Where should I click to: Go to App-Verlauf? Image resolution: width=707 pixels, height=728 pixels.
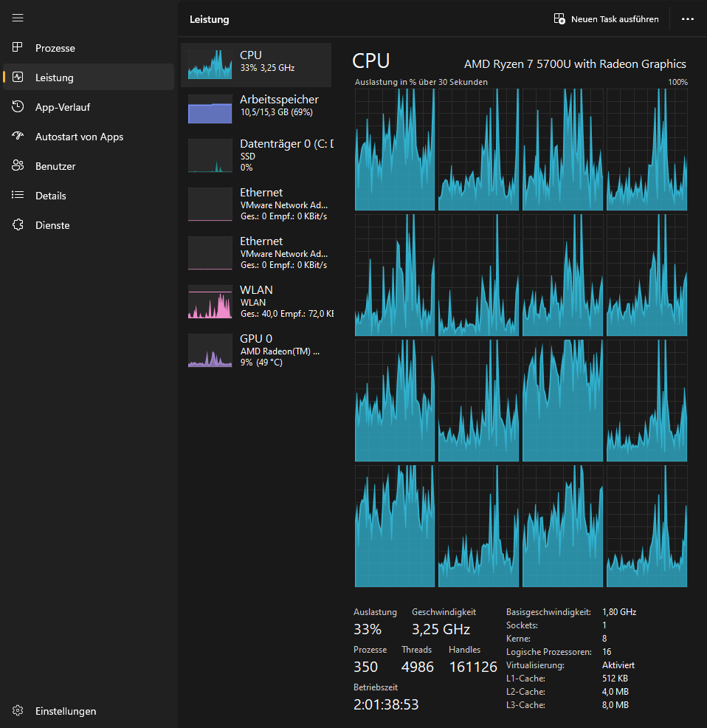tap(89, 107)
